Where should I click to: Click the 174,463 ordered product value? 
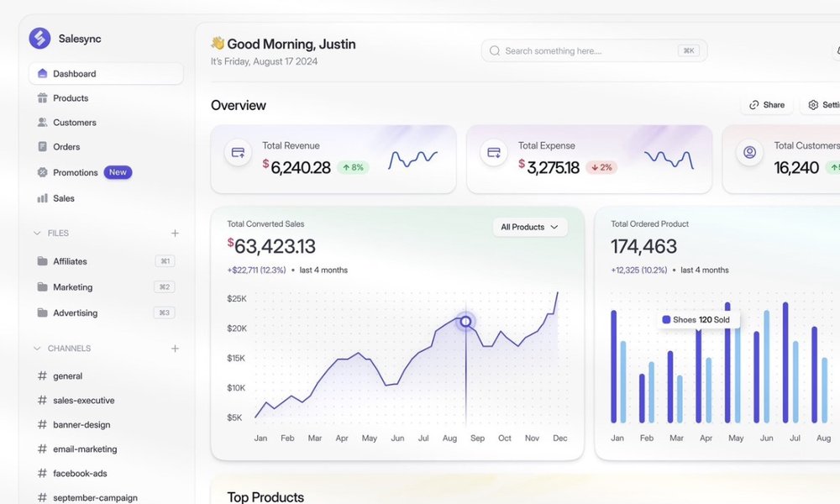(x=644, y=246)
